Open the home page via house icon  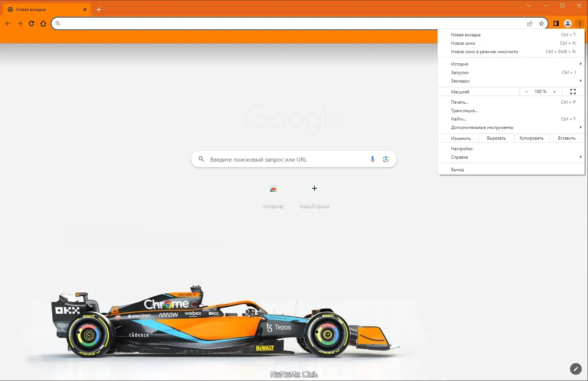tap(43, 23)
